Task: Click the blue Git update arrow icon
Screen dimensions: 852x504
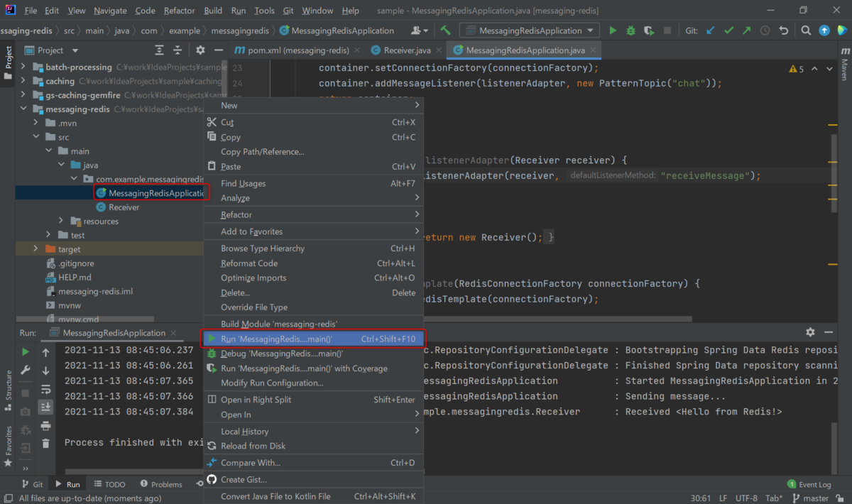Action: coord(710,31)
